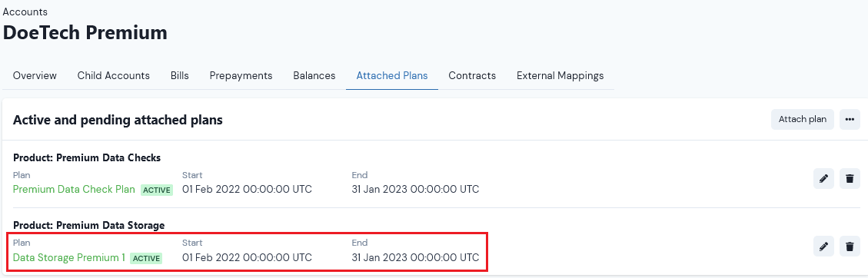Open the Child Accounts tab
Screen dimensions: 868x278
tap(114, 76)
